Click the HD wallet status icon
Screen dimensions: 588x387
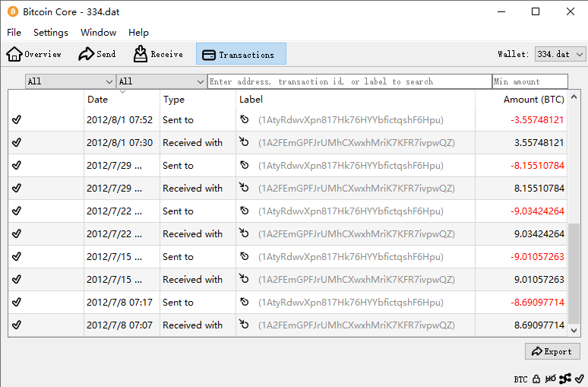coord(551,379)
